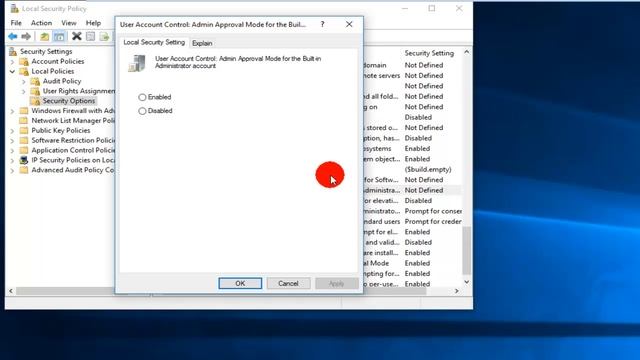
Task: Click the Advanced Audit Policy folder icon
Action: (x=24, y=170)
